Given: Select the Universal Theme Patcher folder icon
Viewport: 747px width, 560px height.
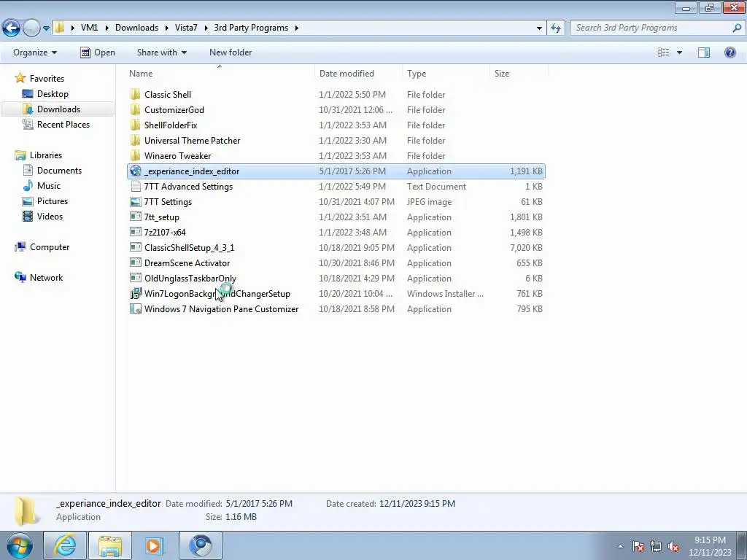Looking at the screenshot, I should [135, 140].
